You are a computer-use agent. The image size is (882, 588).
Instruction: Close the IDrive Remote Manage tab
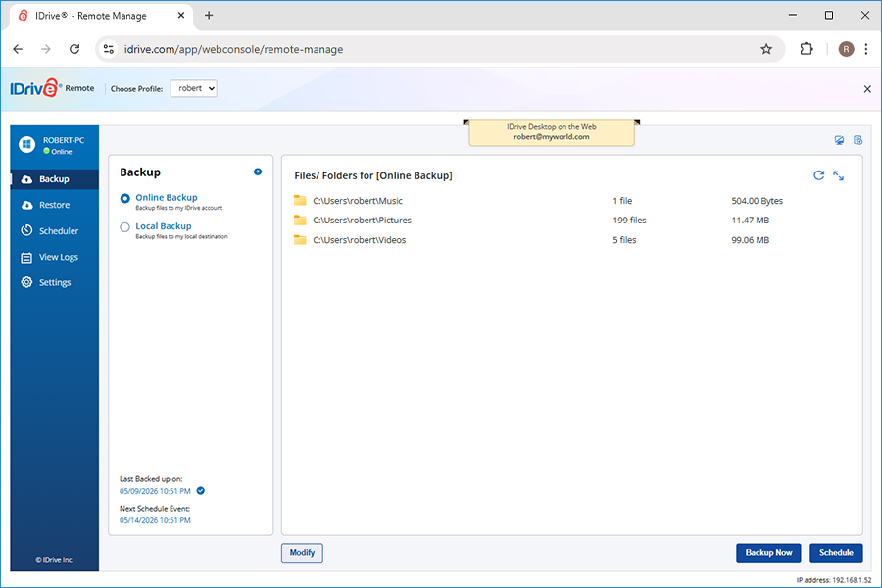click(x=181, y=16)
